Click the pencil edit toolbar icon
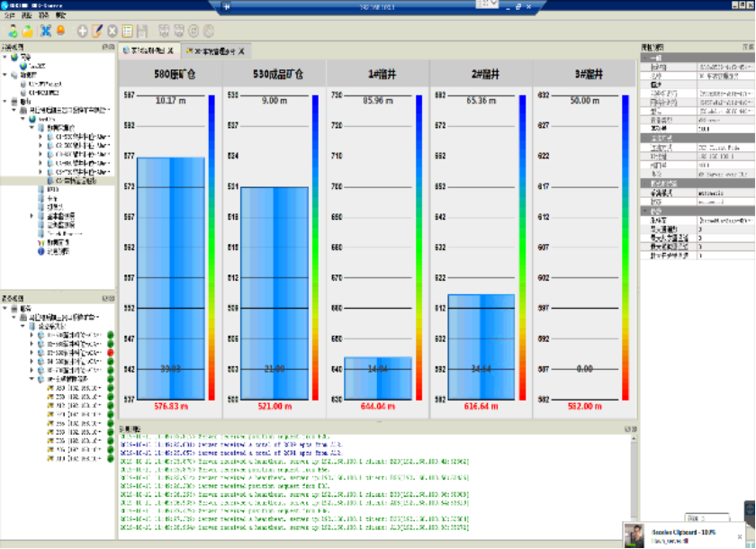Image resolution: width=756 pixels, height=549 pixels. (x=97, y=31)
